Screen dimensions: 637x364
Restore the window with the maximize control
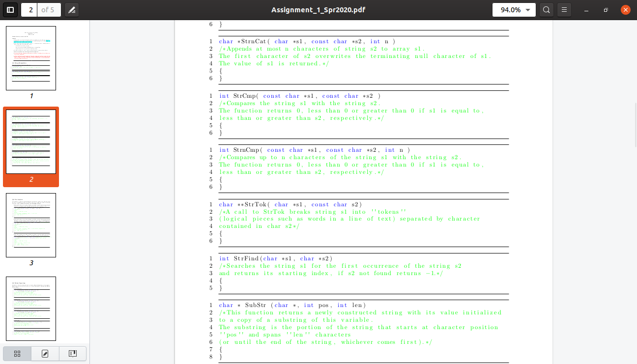[x=606, y=9]
